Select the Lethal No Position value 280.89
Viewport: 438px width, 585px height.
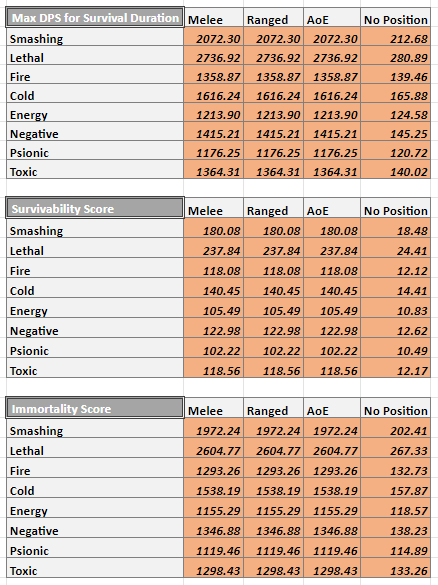pos(395,57)
